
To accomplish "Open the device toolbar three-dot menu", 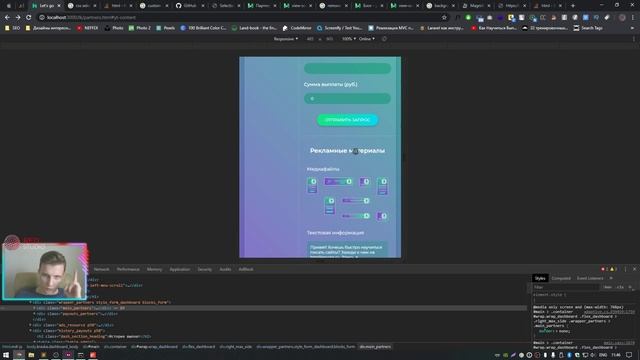I will coord(634,39).
